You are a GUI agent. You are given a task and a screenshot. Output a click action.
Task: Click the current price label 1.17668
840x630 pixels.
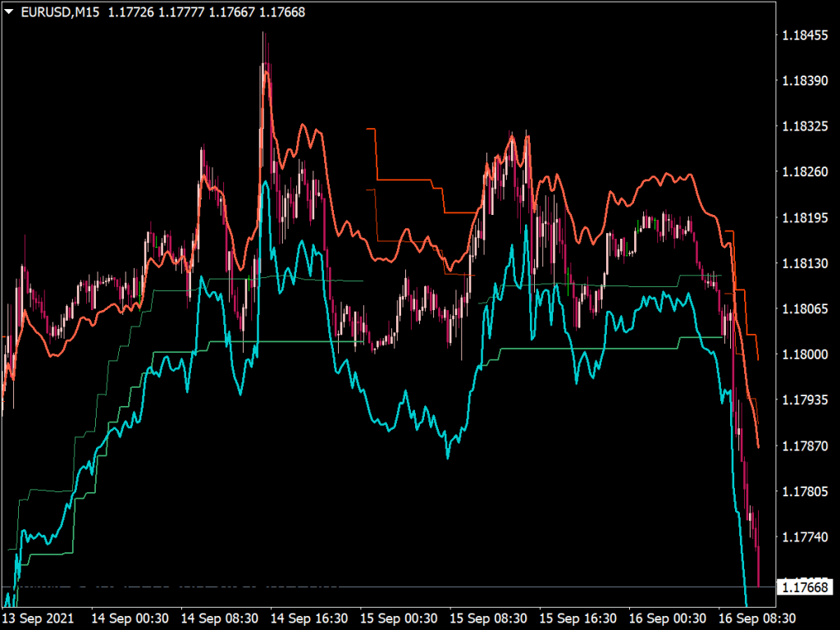805,587
